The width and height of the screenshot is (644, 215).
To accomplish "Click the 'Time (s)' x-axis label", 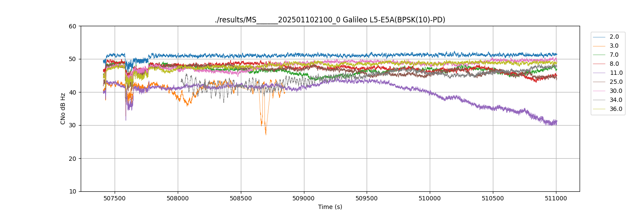I will 330,207.
